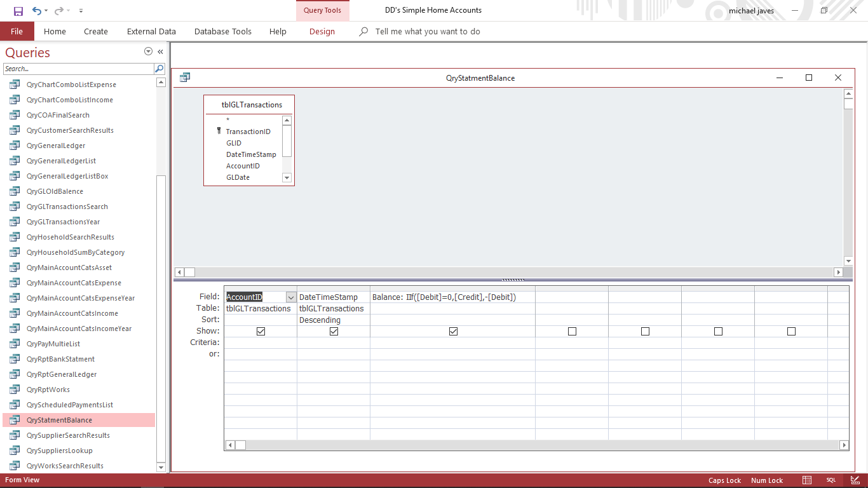
Task: Click the DateTimeStamp field cell in design grid
Action: point(334,297)
